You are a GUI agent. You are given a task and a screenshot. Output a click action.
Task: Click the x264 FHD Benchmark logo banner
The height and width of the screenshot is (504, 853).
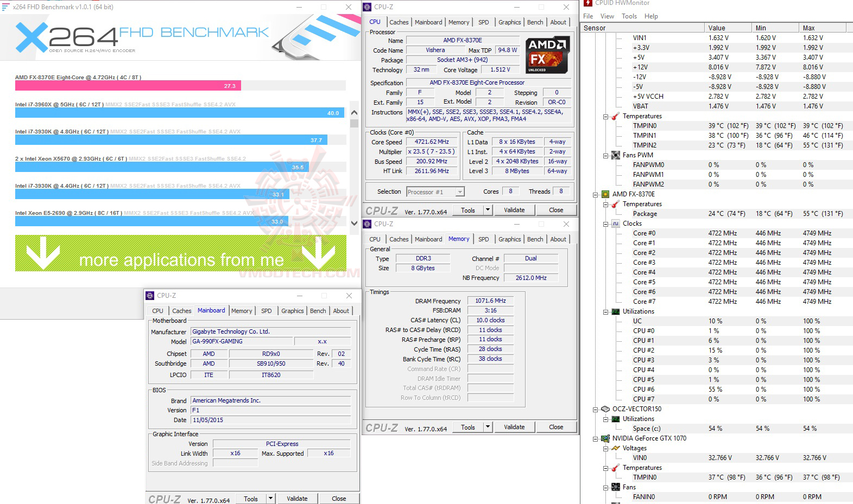[179, 37]
